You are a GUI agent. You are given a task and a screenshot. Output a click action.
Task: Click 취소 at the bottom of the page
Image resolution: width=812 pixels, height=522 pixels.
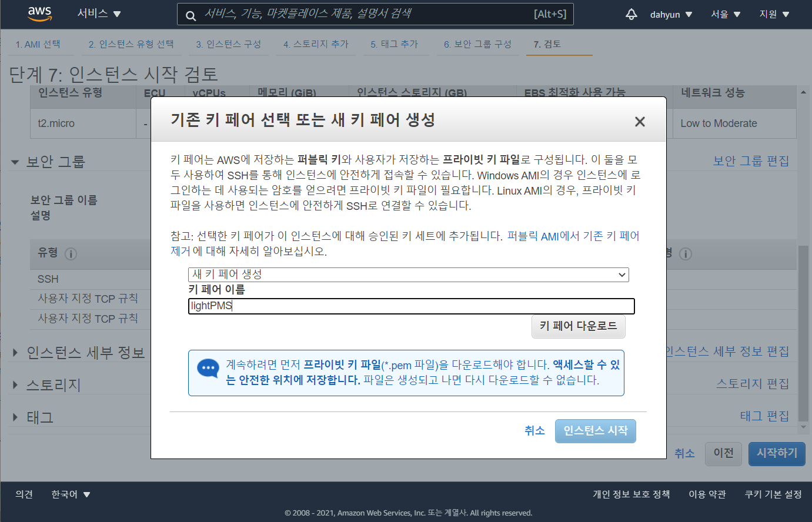click(x=684, y=453)
